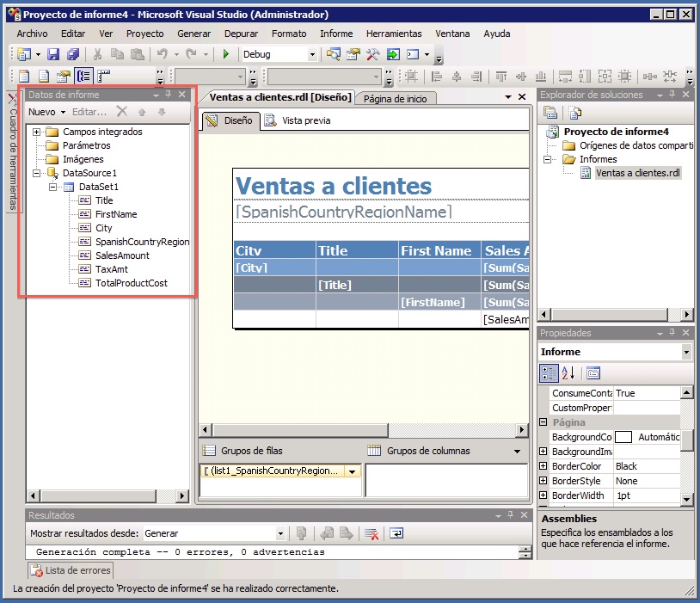
Task: Select the Copy icon on the toolbar
Action: point(117,53)
